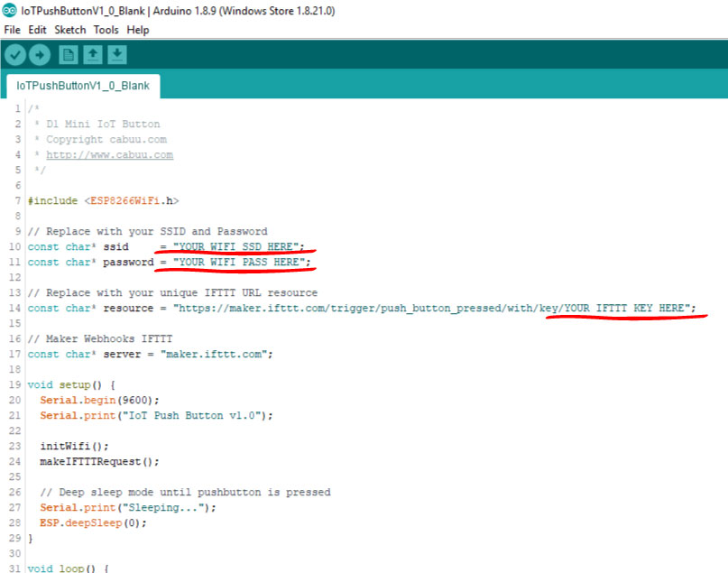The image size is (728, 573).
Task: Open the Tools menu
Action: coord(106,30)
